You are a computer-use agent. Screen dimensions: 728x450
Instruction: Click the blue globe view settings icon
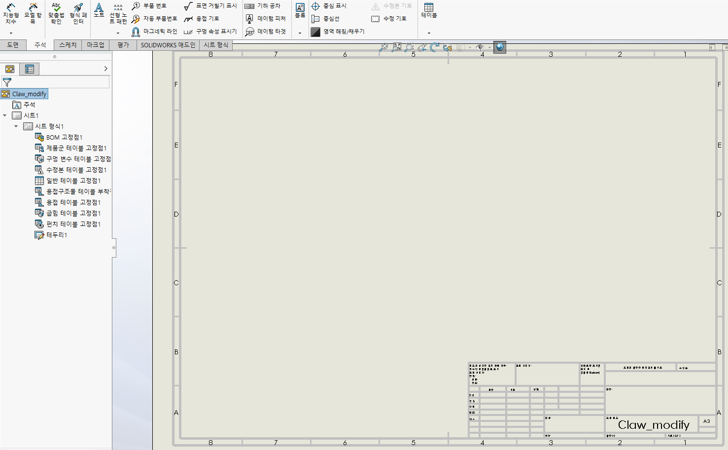click(x=500, y=47)
